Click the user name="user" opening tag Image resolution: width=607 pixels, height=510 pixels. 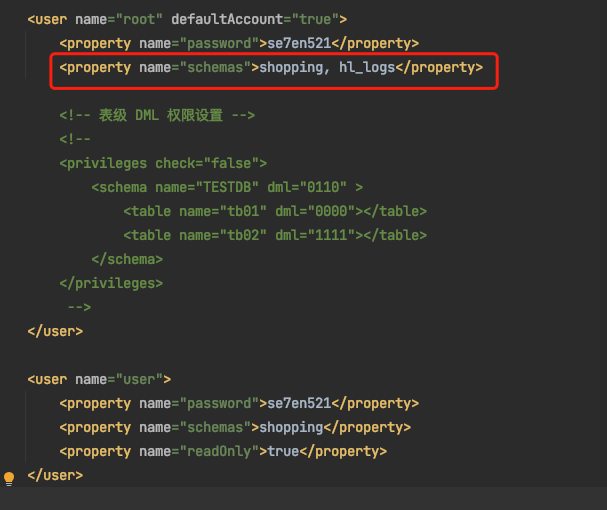[x=99, y=379]
